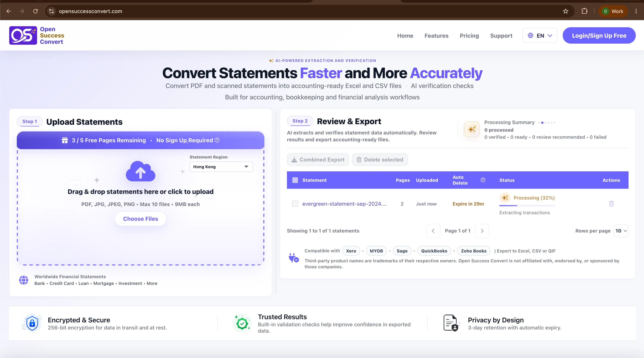
Task: Click the gift icon in free pages banner
Action: click(65, 140)
